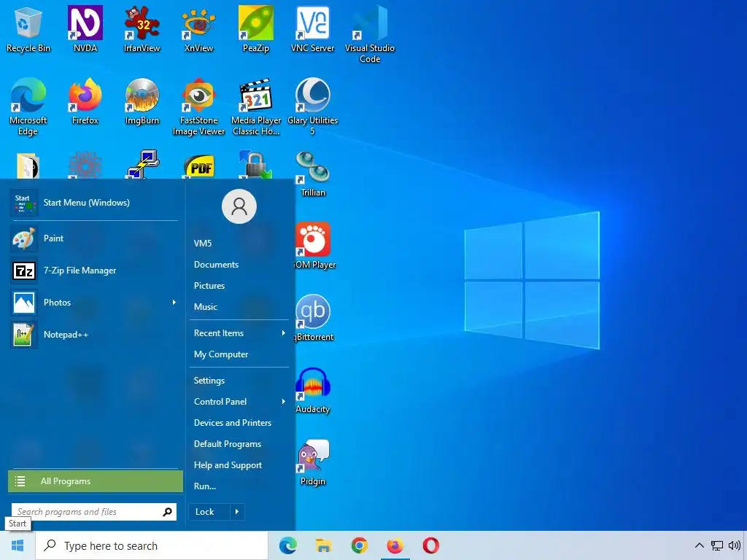Open Settings from the start menu
The height and width of the screenshot is (560, 747).
209,381
